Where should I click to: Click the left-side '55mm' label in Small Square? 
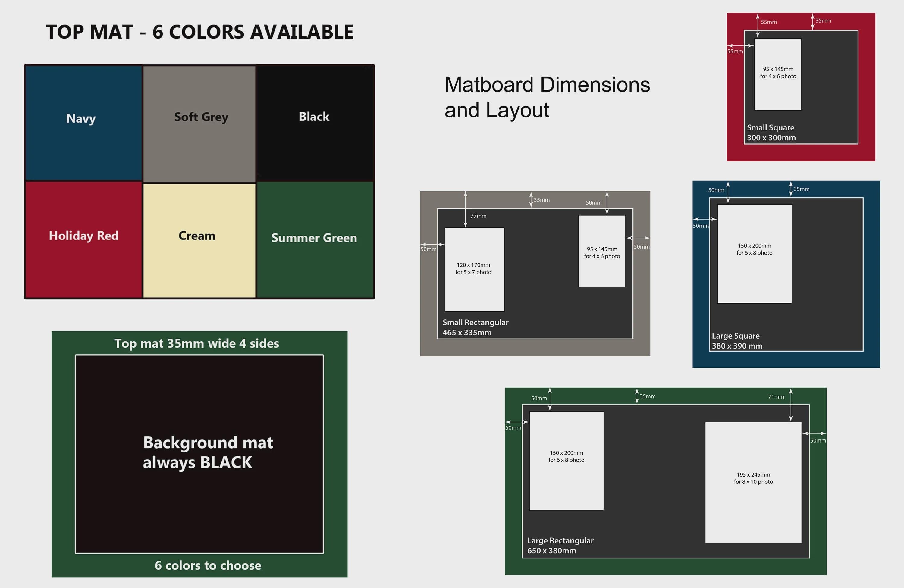coord(735,52)
